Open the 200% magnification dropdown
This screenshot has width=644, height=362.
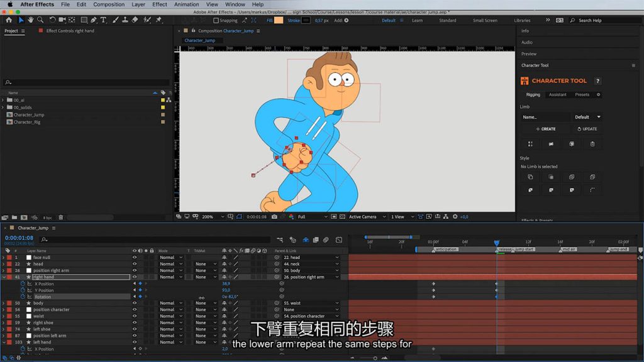pos(213,217)
